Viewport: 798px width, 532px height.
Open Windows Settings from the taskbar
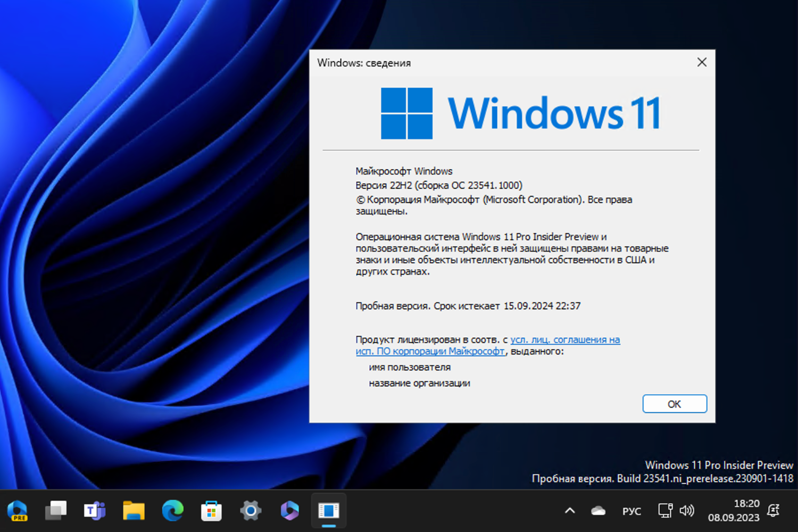tap(250, 511)
